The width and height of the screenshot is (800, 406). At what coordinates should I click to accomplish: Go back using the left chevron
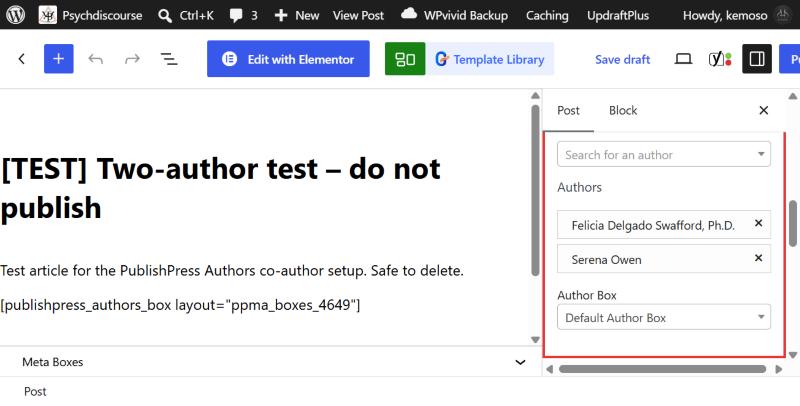pos(21,59)
